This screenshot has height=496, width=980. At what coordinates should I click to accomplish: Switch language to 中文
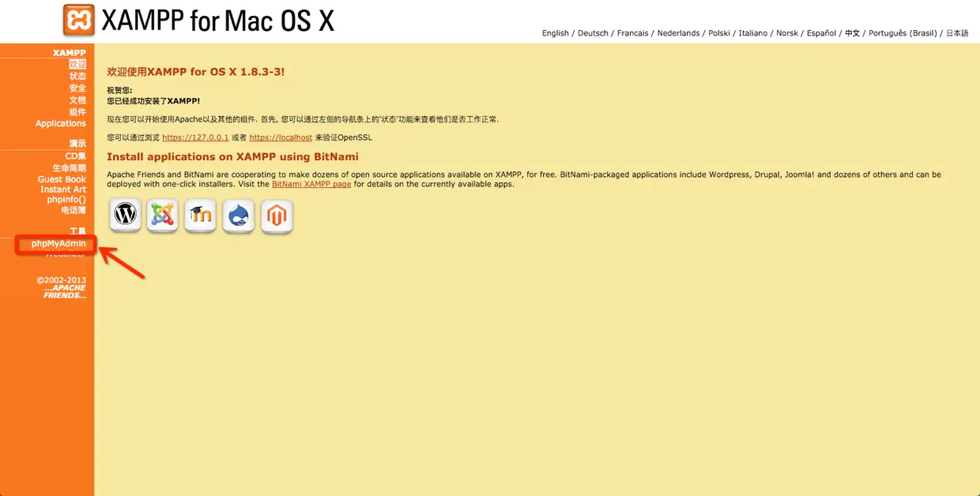(852, 33)
